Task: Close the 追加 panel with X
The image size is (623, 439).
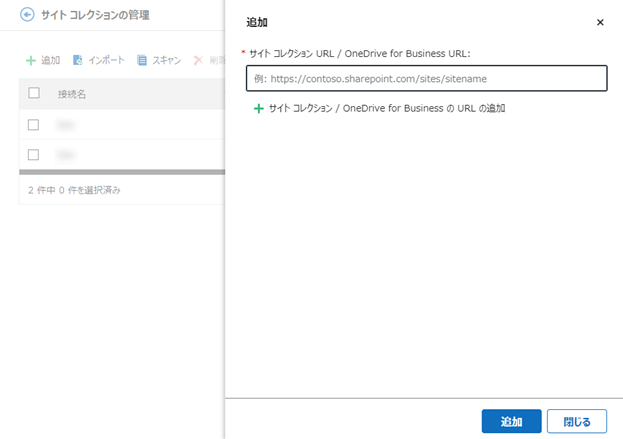Action: 600,22
